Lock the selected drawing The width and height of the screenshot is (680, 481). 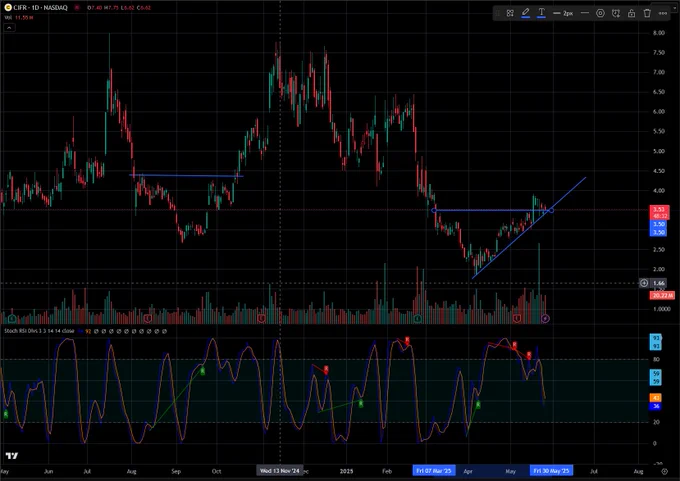coord(631,13)
